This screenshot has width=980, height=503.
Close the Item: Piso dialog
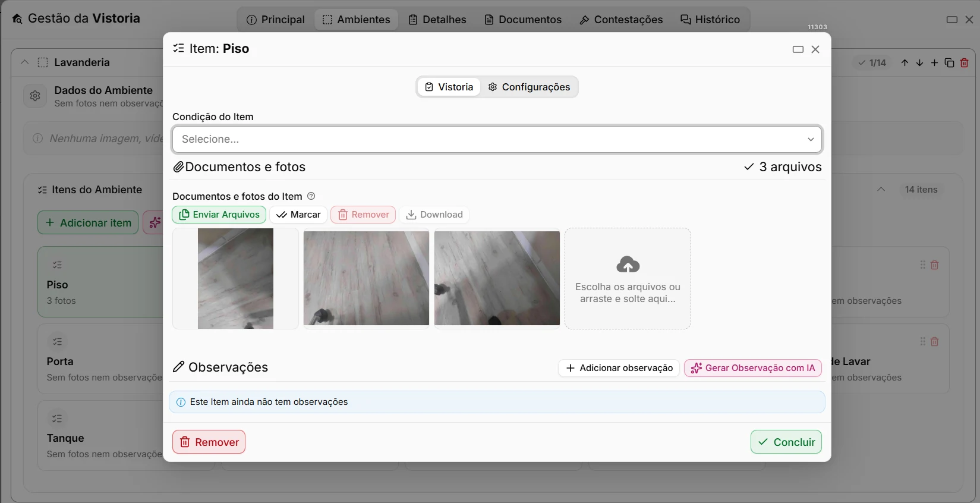[x=815, y=49]
